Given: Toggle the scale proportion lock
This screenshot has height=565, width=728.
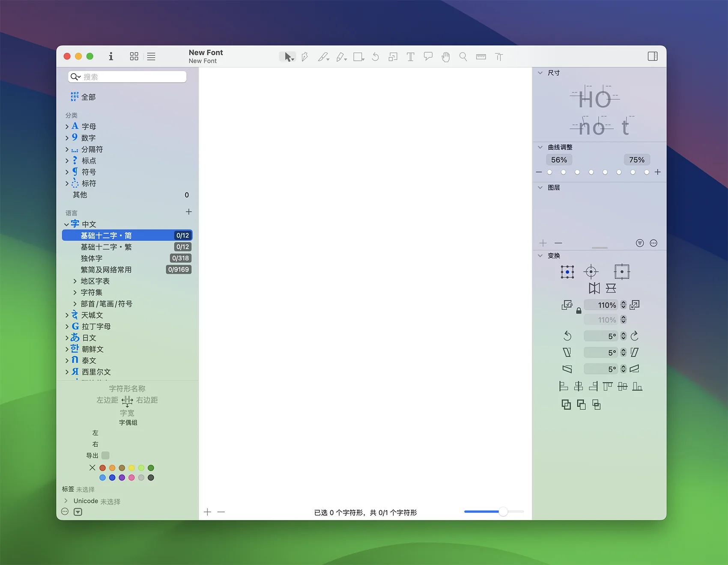Looking at the screenshot, I should pyautogui.click(x=579, y=311).
